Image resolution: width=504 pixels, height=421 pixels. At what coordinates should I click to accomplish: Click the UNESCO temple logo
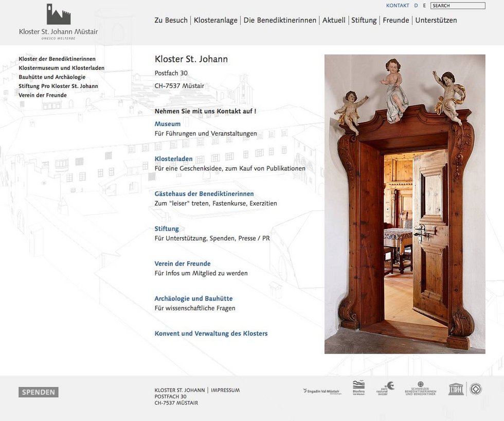point(456,389)
